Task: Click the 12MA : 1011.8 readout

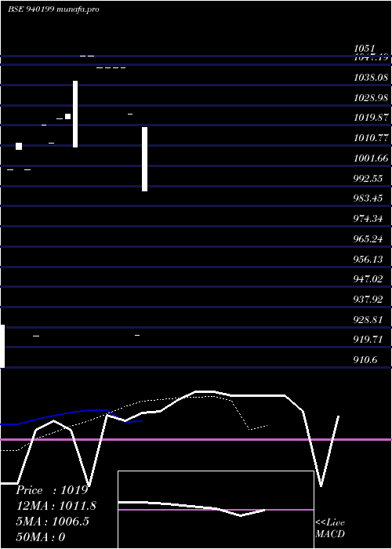Action: pos(56,506)
